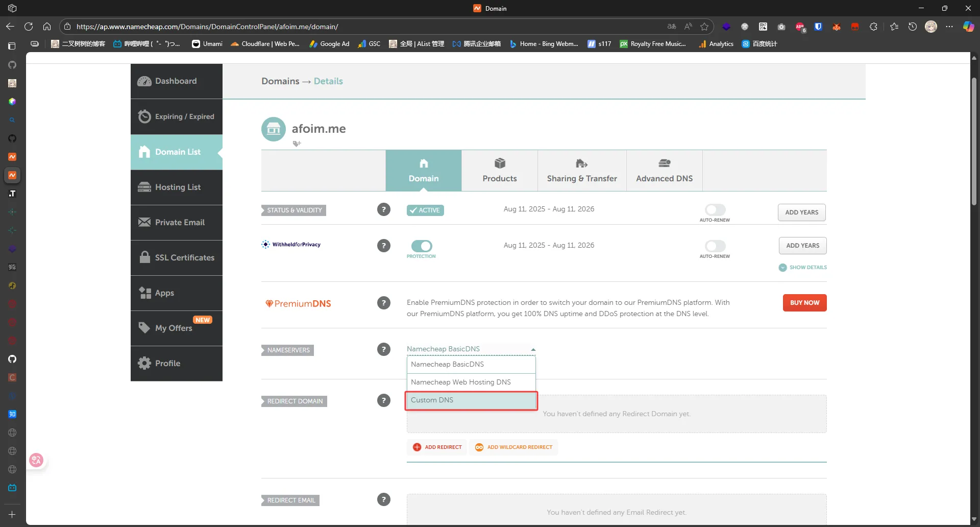This screenshot has height=527, width=980.
Task: Disable WithheldForPrivacy protection toggle
Action: click(x=422, y=246)
